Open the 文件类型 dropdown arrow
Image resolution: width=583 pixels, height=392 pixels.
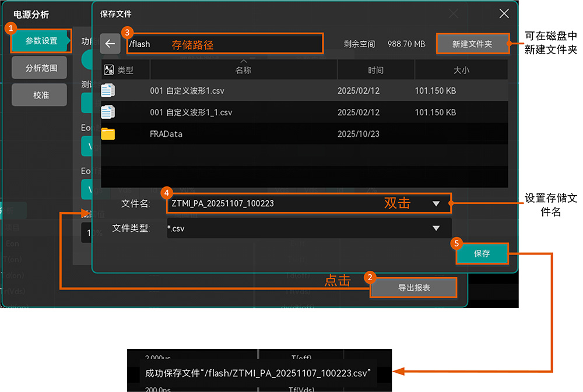[436, 228]
